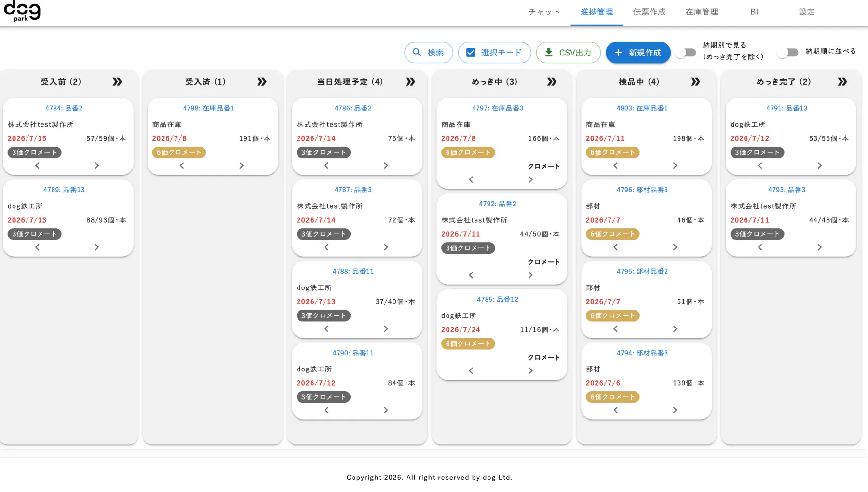Image resolution: width=868 pixels, height=492 pixels.
Task: Click 3価クロメート tag on card 4789
Action: 34,234
